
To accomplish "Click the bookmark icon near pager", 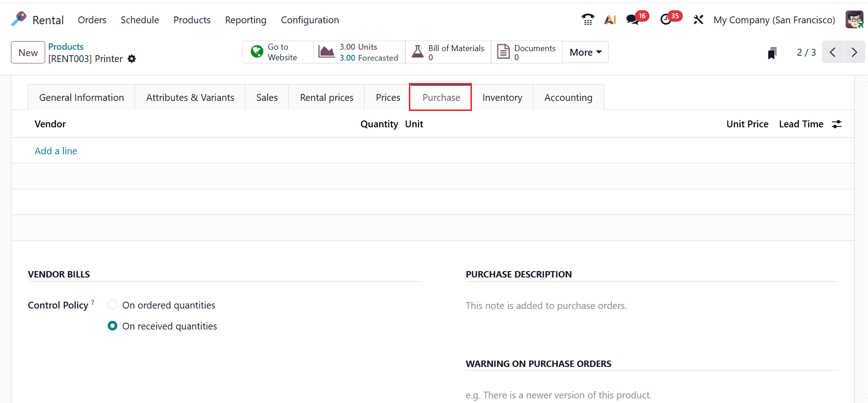I will pos(772,53).
